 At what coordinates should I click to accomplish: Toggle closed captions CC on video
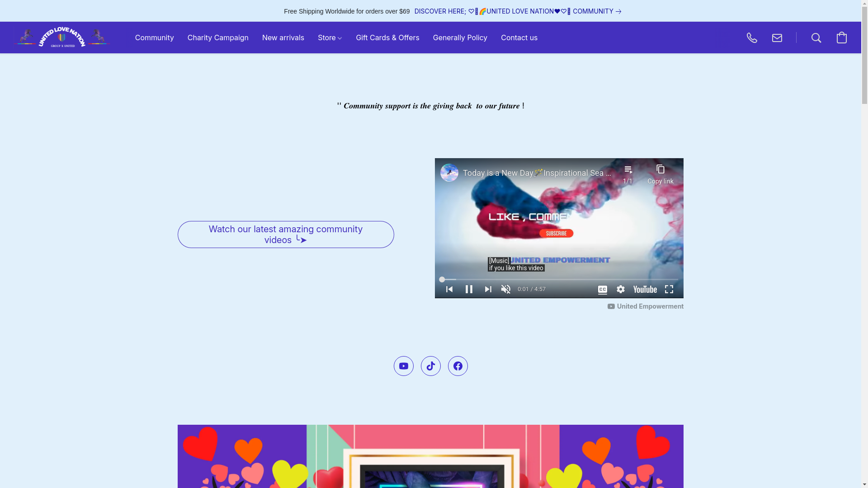pyautogui.click(x=602, y=289)
